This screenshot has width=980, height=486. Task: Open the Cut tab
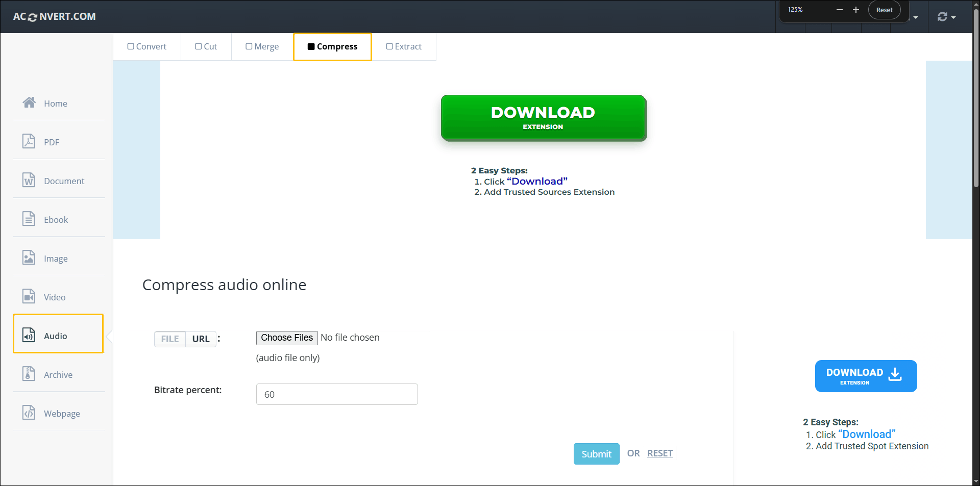pos(206,46)
